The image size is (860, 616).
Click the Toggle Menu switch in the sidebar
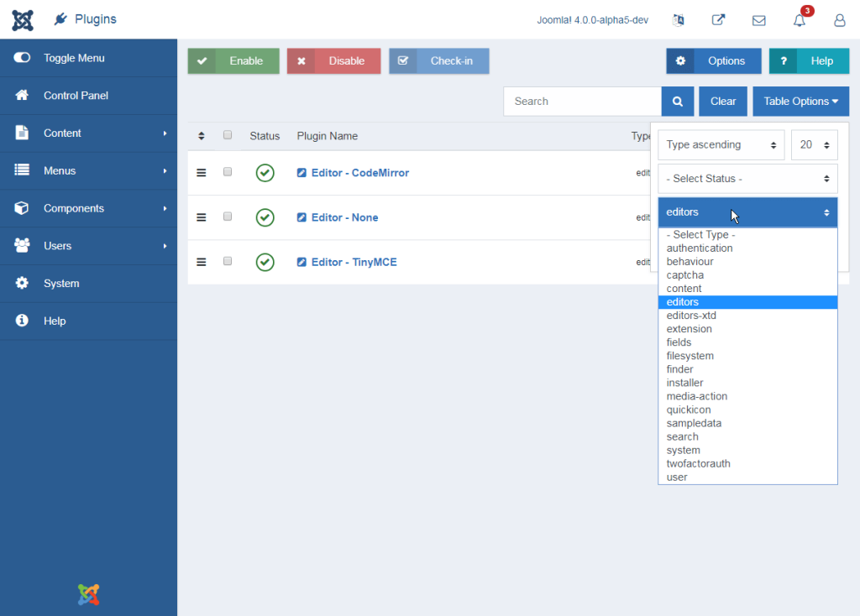(x=22, y=58)
